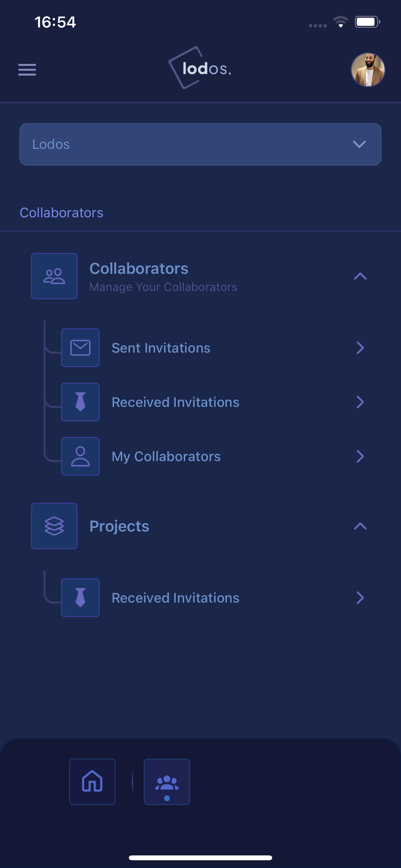This screenshot has width=401, height=868.
Task: Click the Projects layers icon
Action: (x=54, y=526)
